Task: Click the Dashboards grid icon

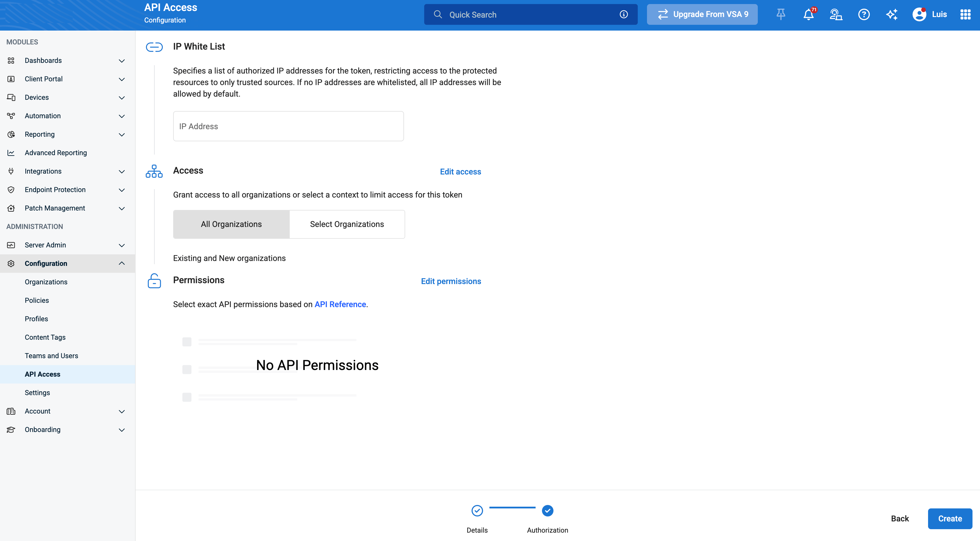Action: (11, 61)
